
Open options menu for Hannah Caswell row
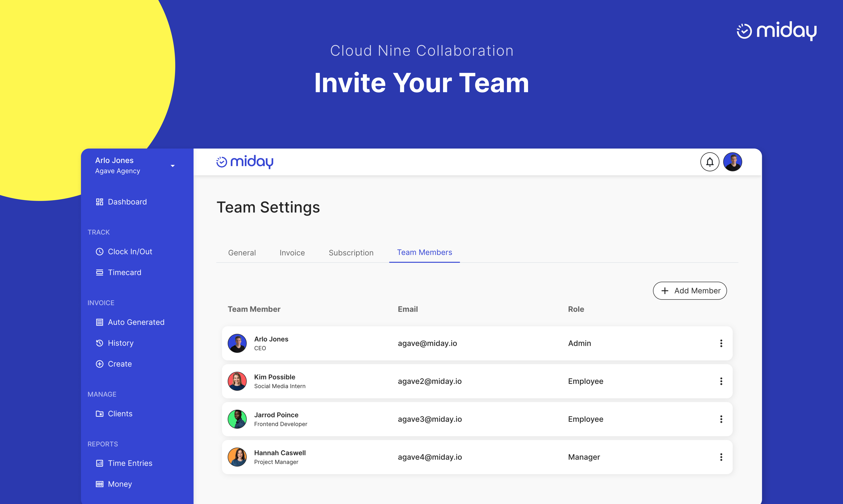coord(721,457)
